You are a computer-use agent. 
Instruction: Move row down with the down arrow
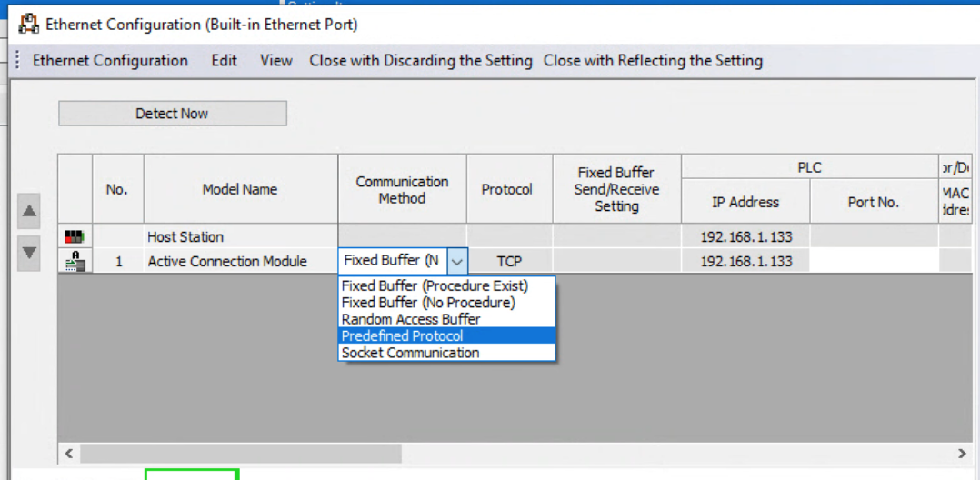click(x=29, y=254)
